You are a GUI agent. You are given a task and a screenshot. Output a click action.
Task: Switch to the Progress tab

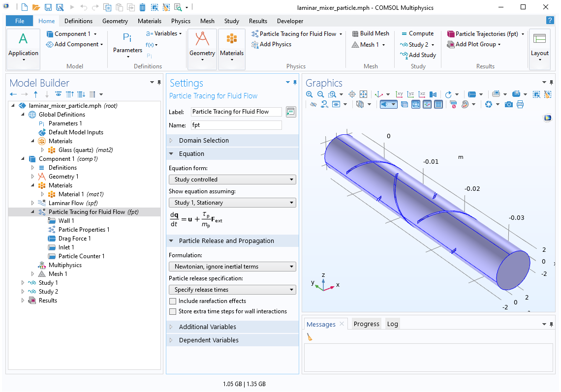click(366, 324)
